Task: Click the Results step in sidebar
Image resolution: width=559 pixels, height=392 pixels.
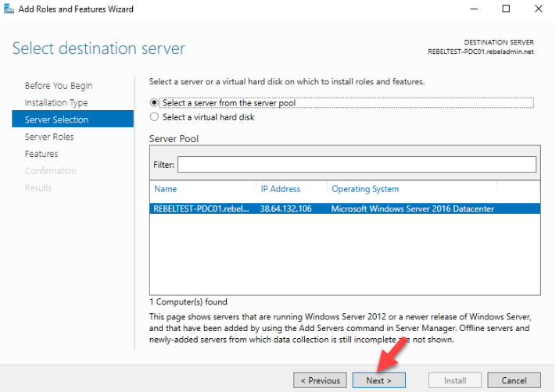Action: tap(38, 188)
